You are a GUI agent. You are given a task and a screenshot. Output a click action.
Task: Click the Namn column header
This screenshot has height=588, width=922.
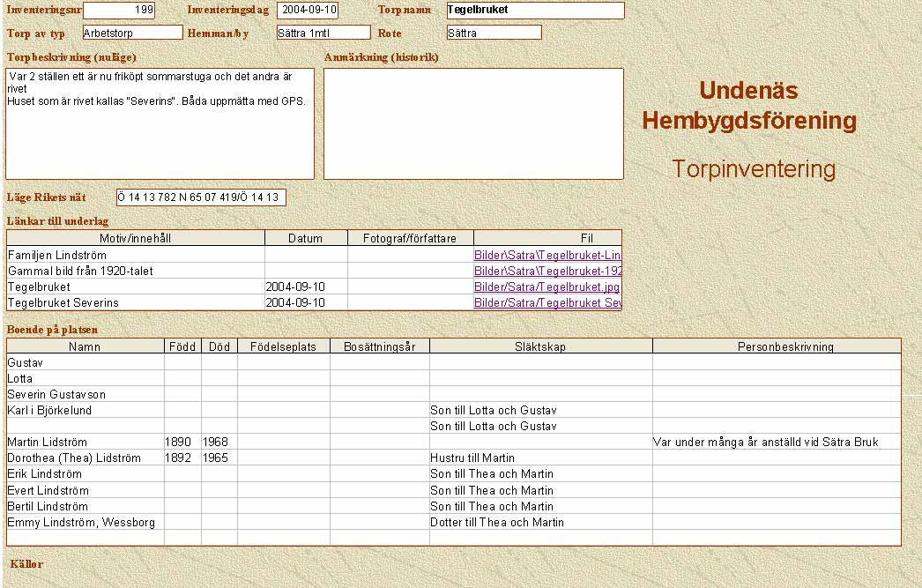(85, 346)
